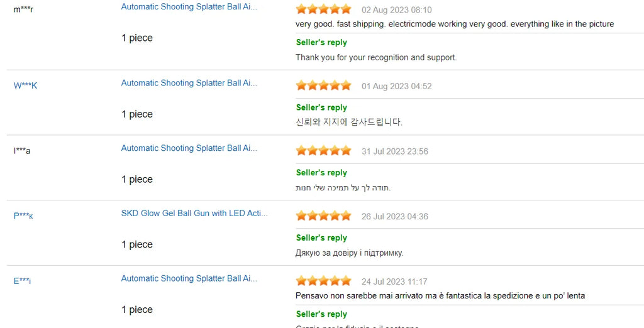Open the Splatter Ball product link in E***i's review

(189, 278)
